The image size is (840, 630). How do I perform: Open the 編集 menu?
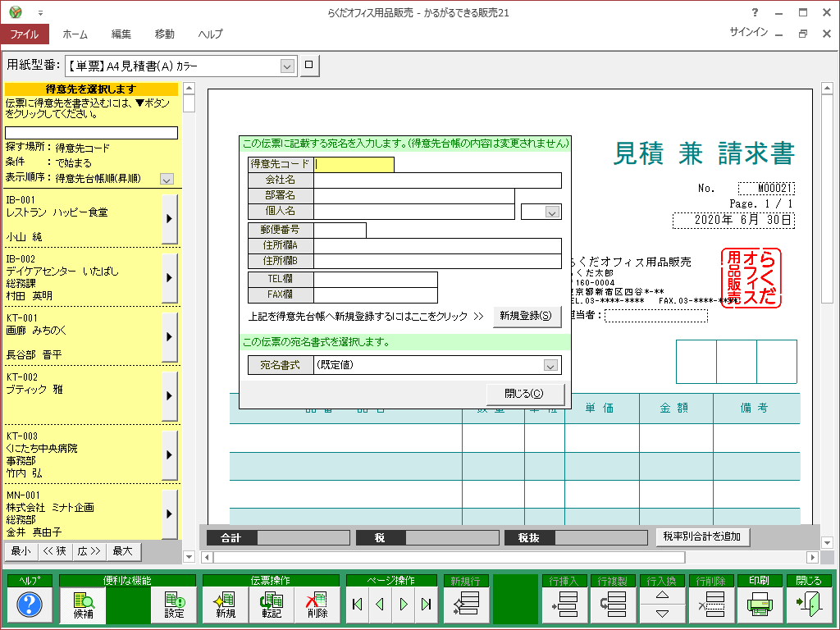click(121, 34)
